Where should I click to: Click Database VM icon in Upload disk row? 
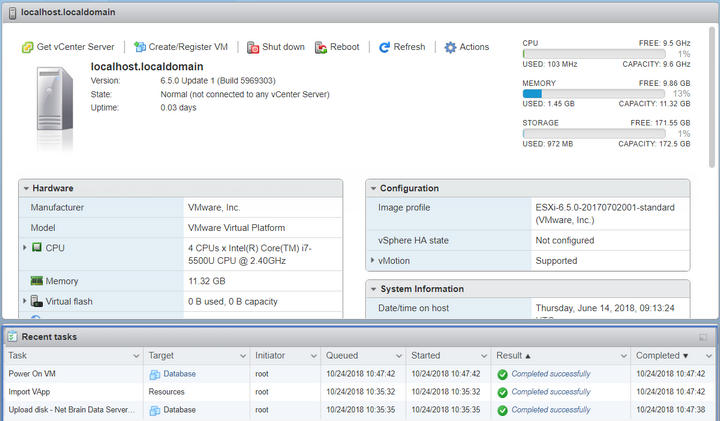155,410
